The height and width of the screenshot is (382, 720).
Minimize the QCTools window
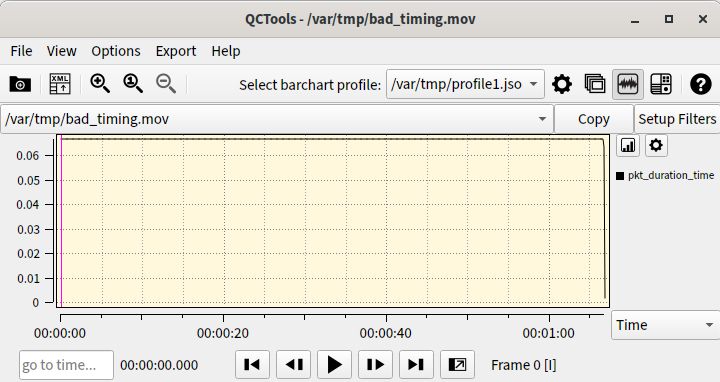[x=635, y=19]
